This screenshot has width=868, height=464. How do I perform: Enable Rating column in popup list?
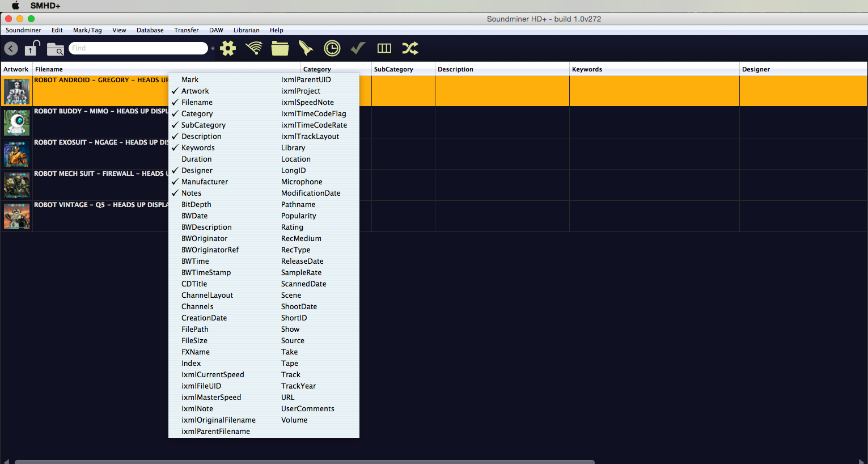292,227
